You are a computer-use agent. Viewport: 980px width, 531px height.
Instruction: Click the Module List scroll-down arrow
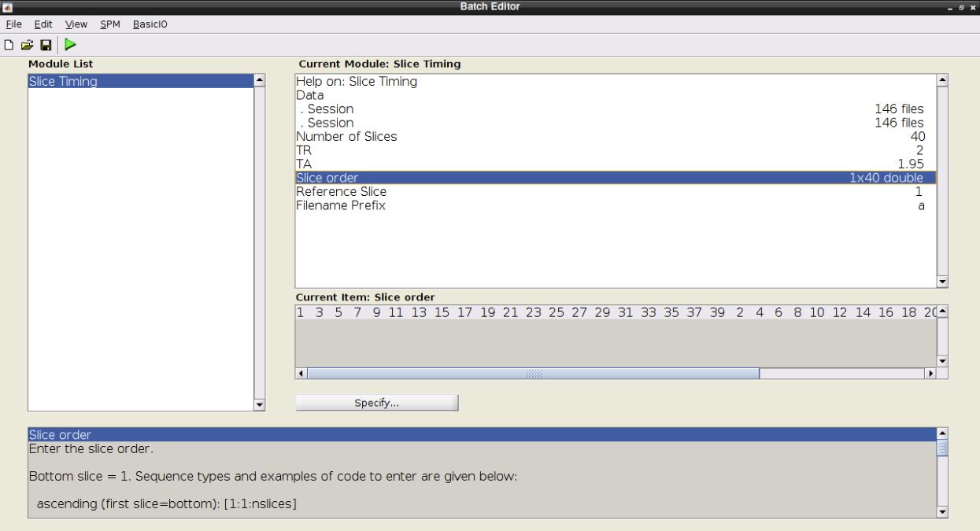tap(260, 404)
